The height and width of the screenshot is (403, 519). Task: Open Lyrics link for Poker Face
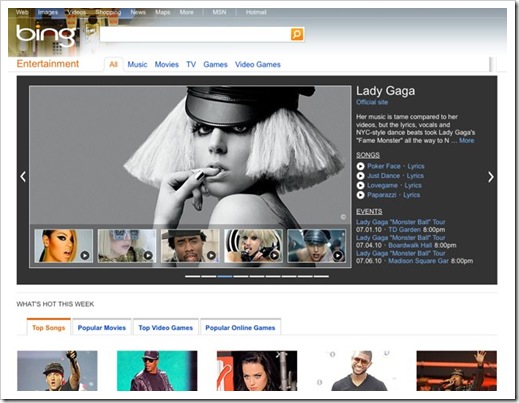[x=416, y=166]
